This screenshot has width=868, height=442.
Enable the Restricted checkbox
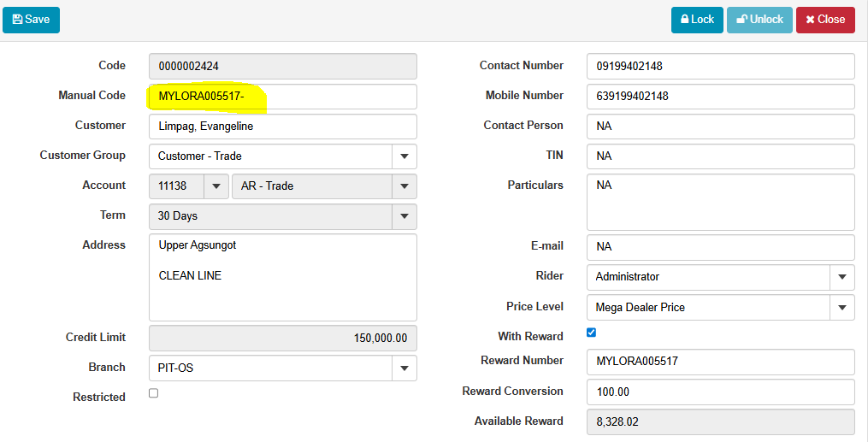click(154, 393)
